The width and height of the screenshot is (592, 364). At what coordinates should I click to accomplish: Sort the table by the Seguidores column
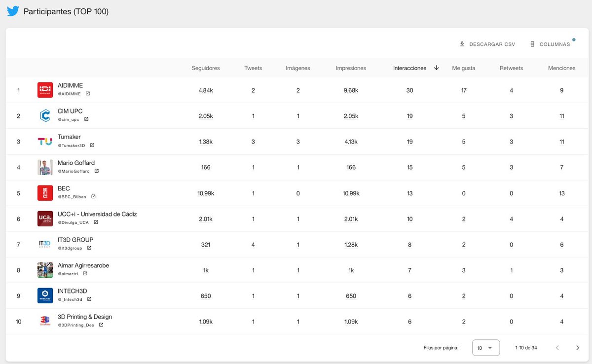pos(206,68)
